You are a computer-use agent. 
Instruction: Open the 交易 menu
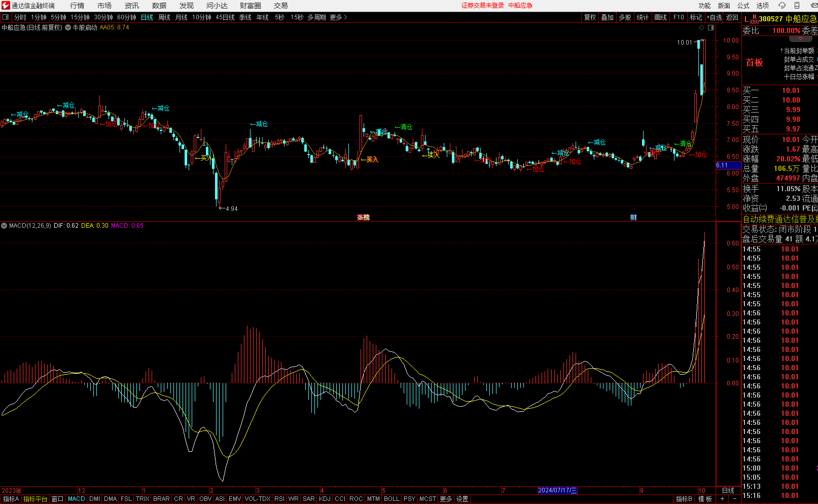click(281, 6)
